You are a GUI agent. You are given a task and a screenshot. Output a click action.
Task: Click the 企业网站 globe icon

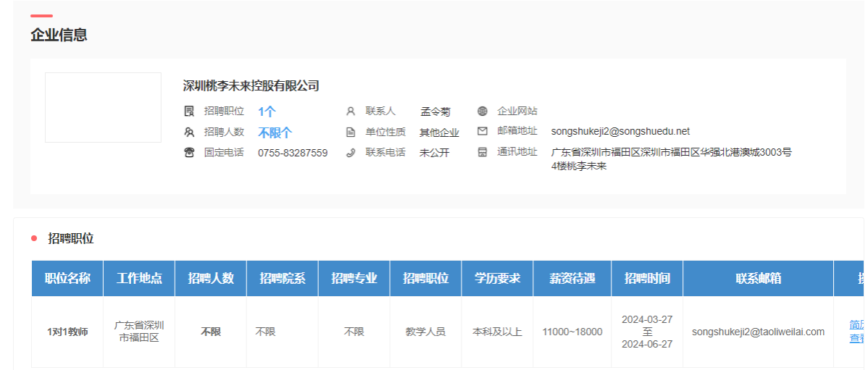tap(483, 112)
